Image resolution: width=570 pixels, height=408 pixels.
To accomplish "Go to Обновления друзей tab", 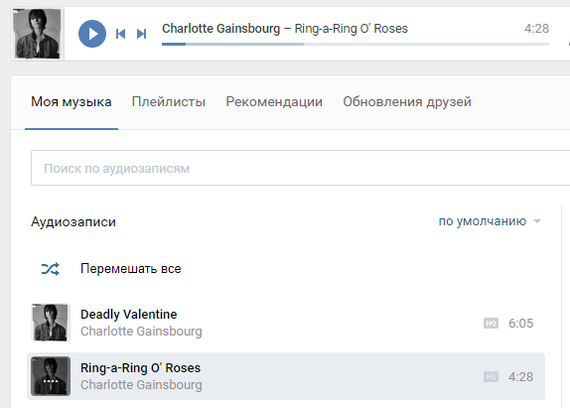I will click(407, 102).
